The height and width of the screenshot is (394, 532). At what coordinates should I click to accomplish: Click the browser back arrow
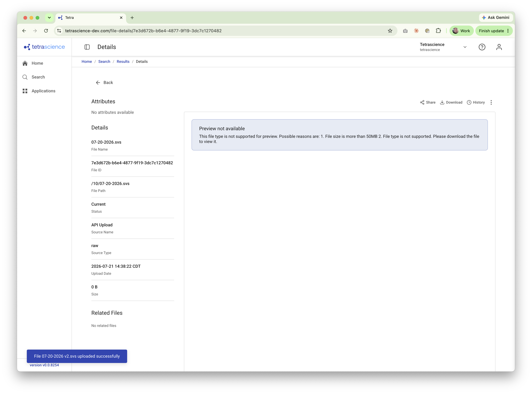pyautogui.click(x=24, y=31)
